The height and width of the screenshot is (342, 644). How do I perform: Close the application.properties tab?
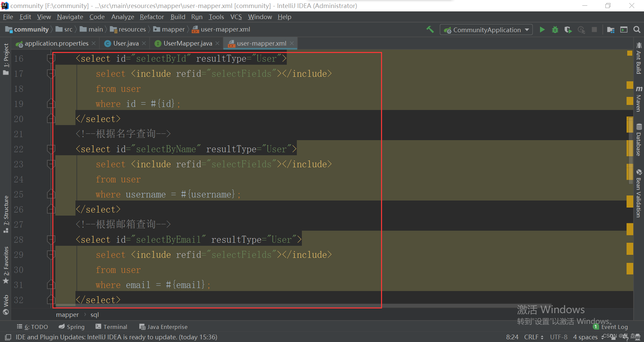point(94,43)
